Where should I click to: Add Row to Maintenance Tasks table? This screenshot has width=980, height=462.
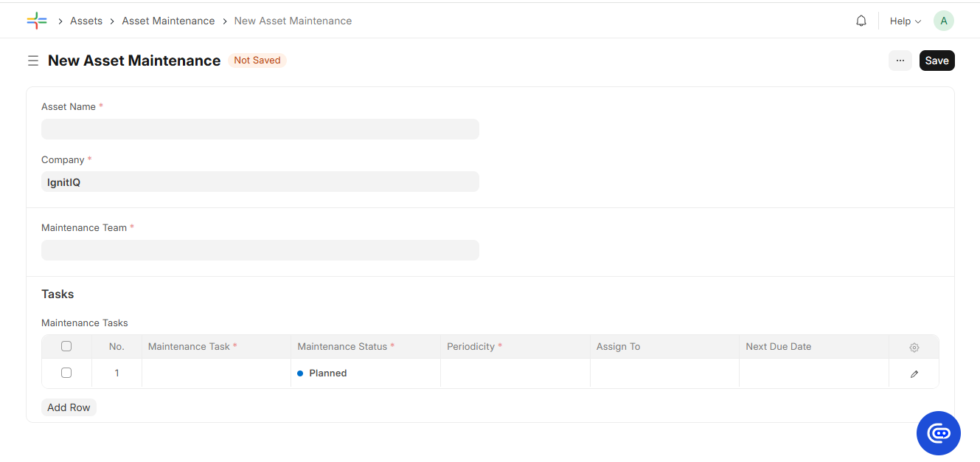point(69,407)
